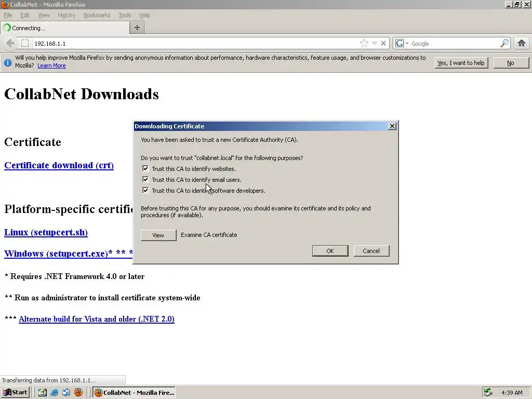The height and width of the screenshot is (399, 532).
Task: Open the File menu
Action: (8, 15)
